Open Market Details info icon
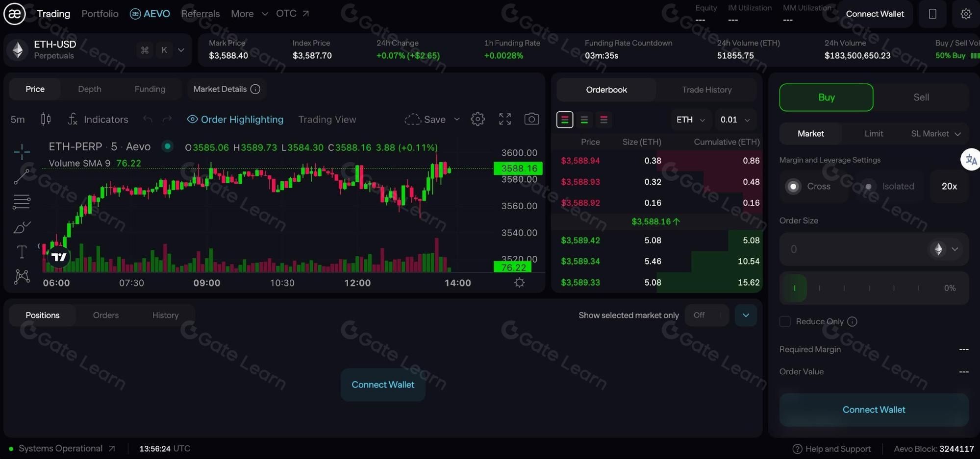Image resolution: width=980 pixels, height=459 pixels. (x=255, y=89)
